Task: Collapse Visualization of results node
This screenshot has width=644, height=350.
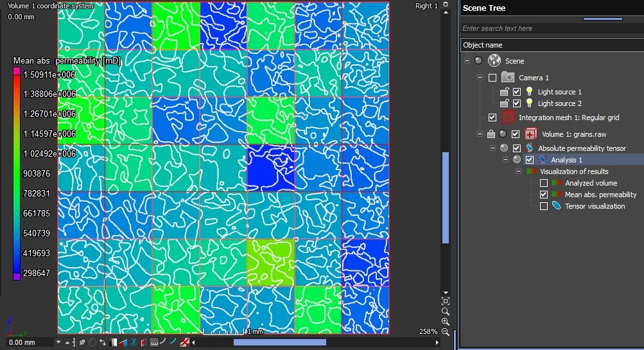Action: (518, 171)
